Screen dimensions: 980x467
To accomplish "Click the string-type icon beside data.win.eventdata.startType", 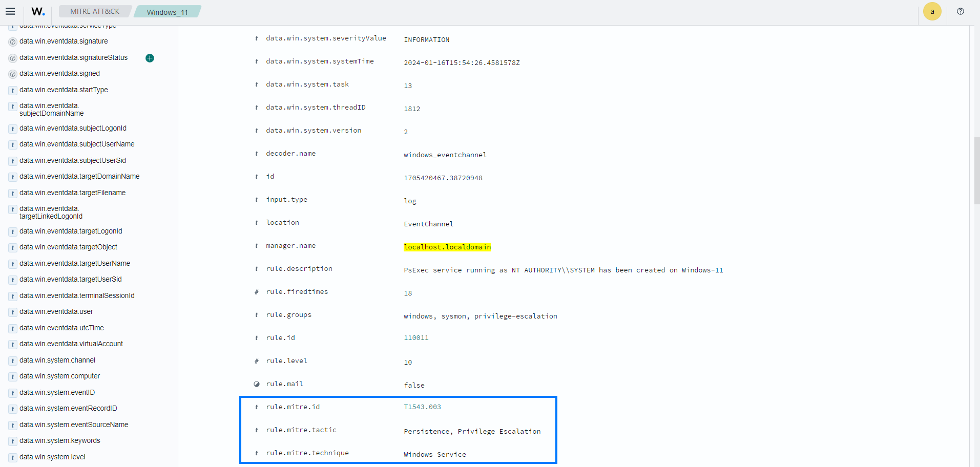I will click(13, 91).
